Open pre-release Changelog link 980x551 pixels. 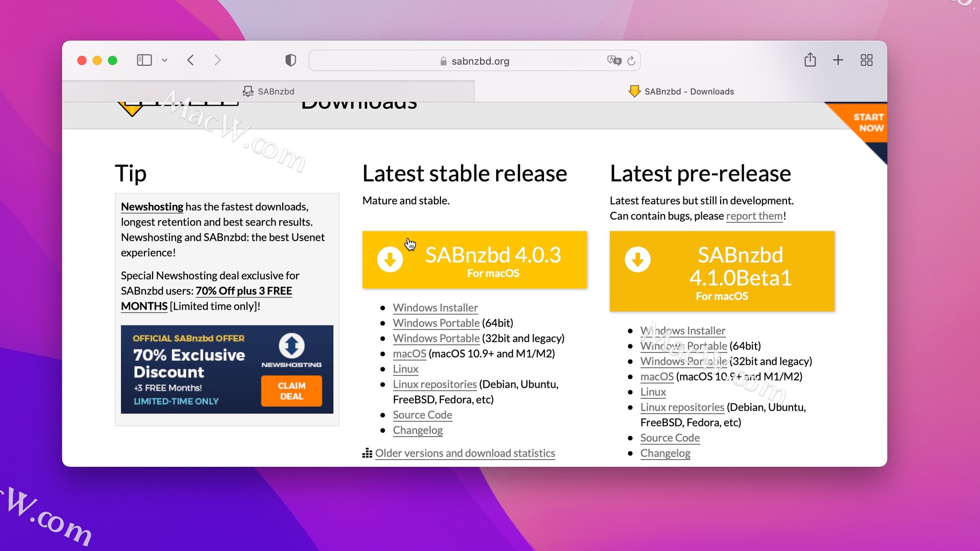click(x=666, y=453)
